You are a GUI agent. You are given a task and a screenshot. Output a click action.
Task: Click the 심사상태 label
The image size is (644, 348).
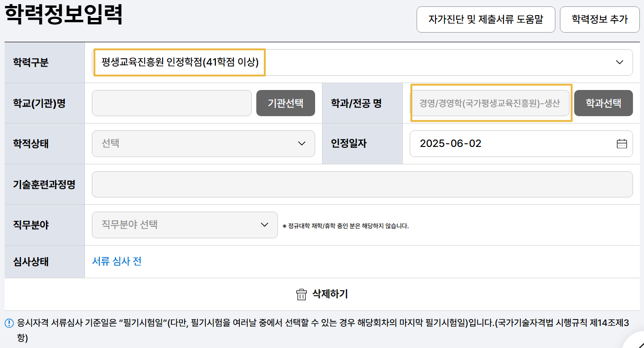31,262
